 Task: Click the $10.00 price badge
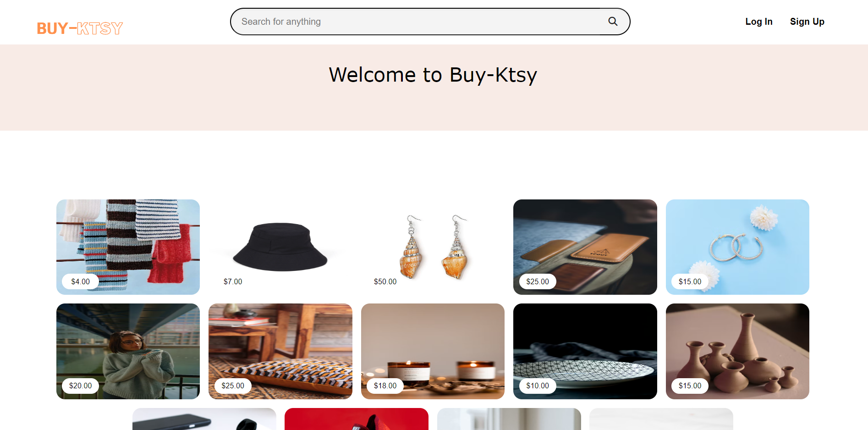[x=538, y=386]
